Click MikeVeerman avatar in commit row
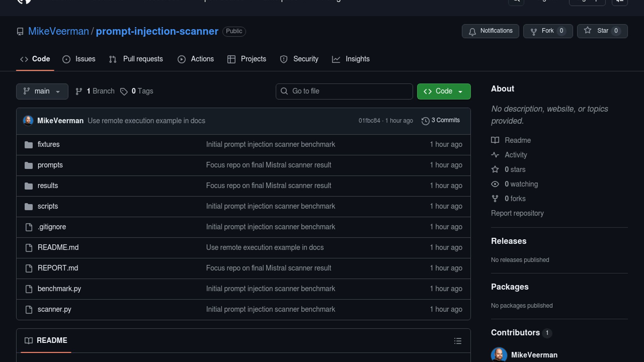 [28, 121]
